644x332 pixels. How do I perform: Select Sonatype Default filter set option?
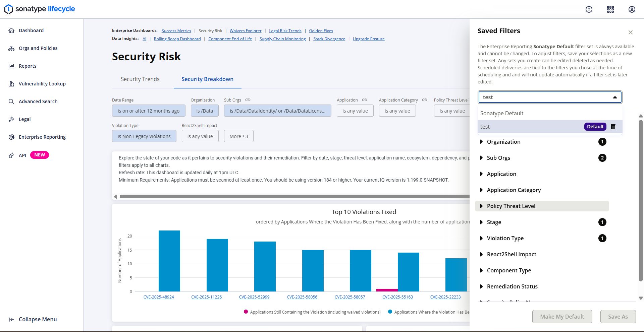pyautogui.click(x=550, y=113)
